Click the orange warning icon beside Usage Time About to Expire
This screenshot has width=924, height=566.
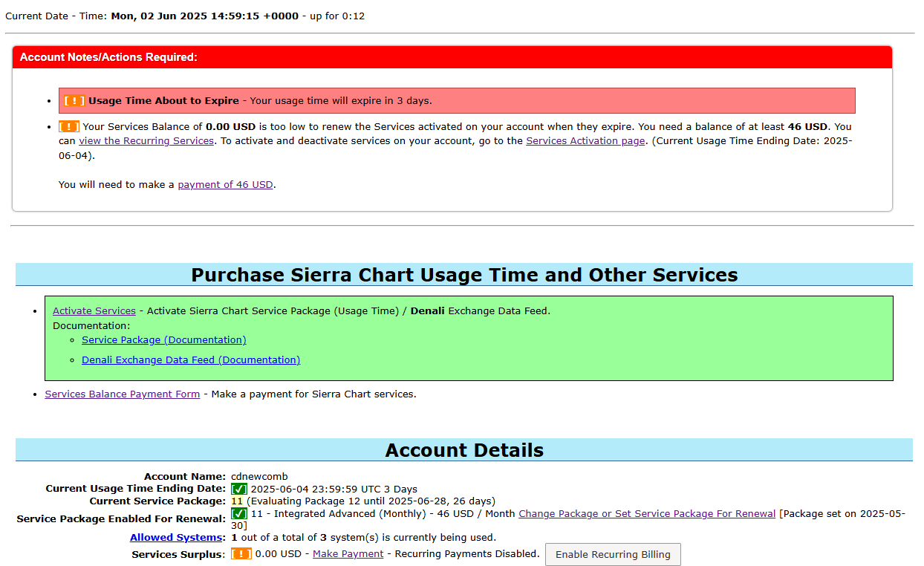pos(75,100)
